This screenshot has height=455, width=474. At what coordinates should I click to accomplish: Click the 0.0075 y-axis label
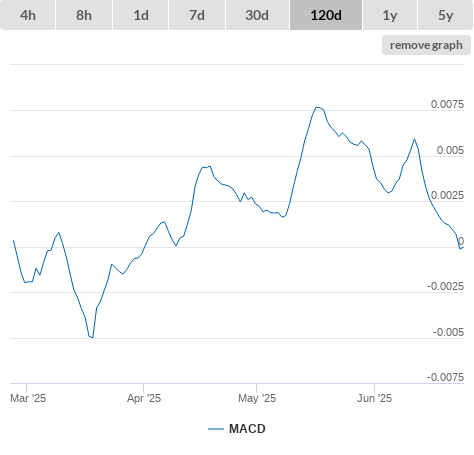click(447, 104)
